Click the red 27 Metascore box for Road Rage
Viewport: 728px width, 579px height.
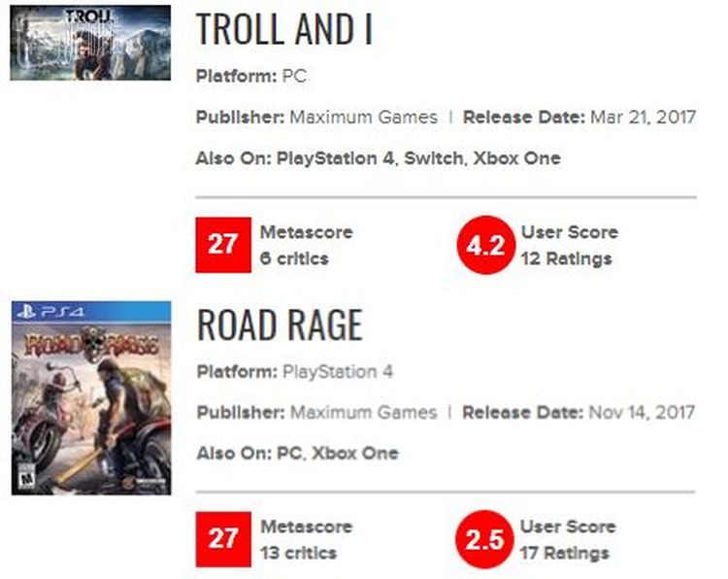pyautogui.click(x=222, y=538)
